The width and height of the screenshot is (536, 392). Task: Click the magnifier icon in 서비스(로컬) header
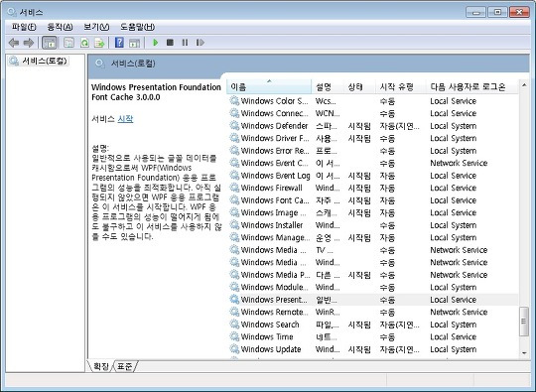[x=99, y=64]
